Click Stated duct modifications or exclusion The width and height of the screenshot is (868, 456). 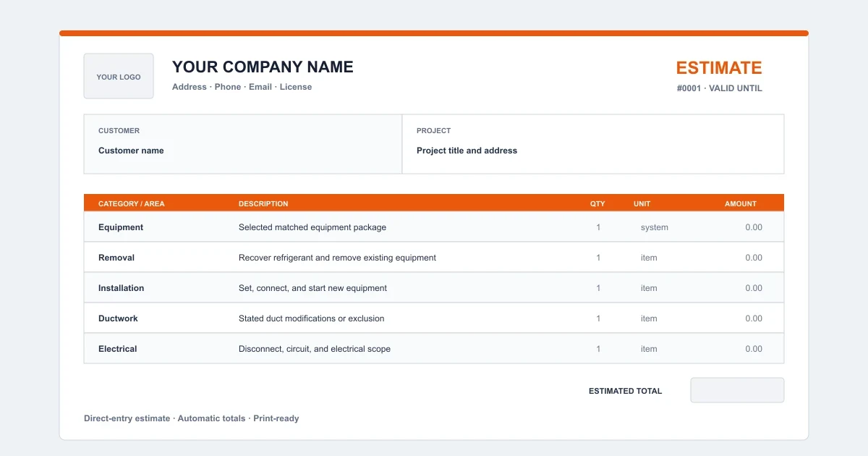(312, 318)
